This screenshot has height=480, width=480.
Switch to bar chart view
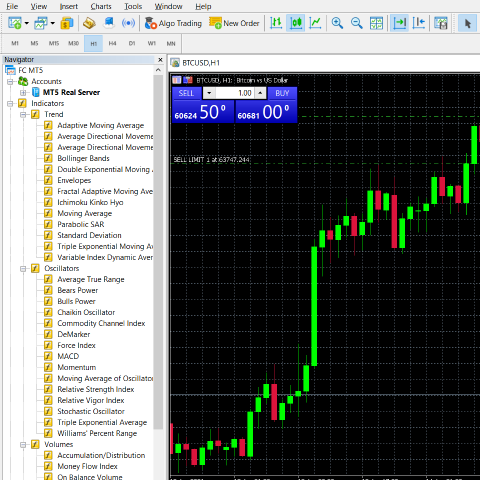coord(276,23)
